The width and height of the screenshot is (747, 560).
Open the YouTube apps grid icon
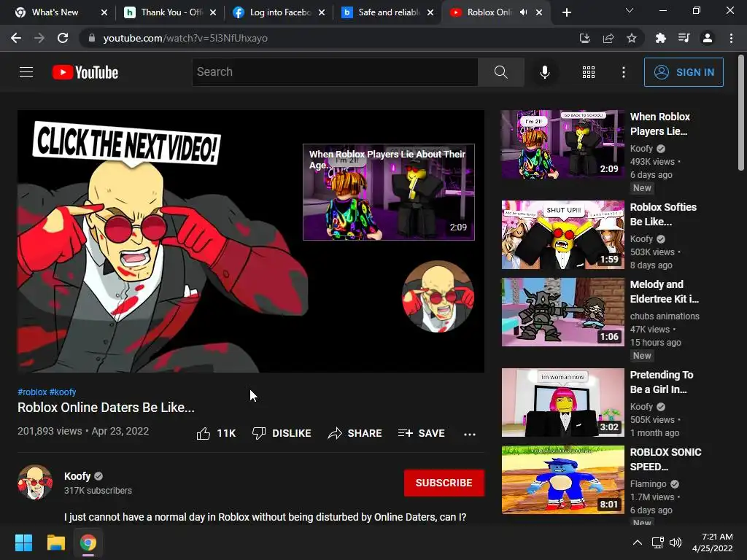click(589, 72)
